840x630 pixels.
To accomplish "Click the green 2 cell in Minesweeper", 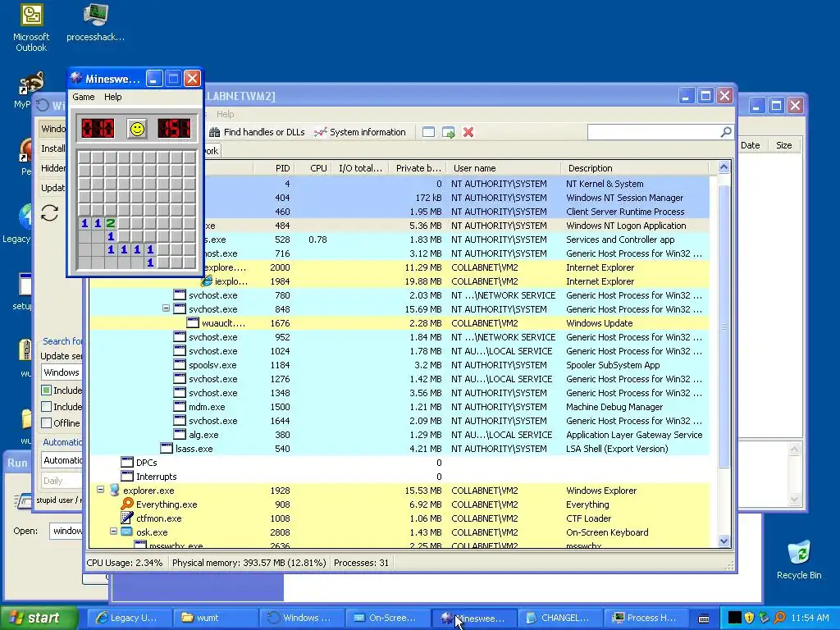I will tap(111, 223).
